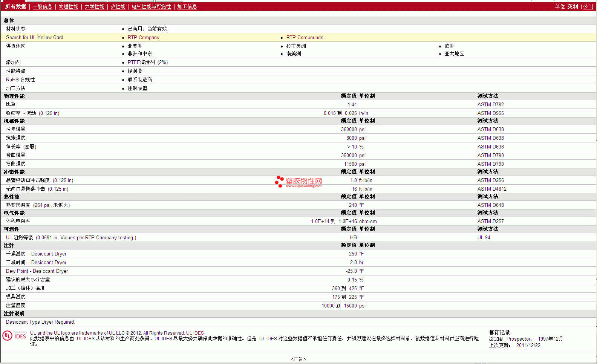
Task: Click 注塑温度 row label
Action: pyautogui.click(x=15, y=306)
